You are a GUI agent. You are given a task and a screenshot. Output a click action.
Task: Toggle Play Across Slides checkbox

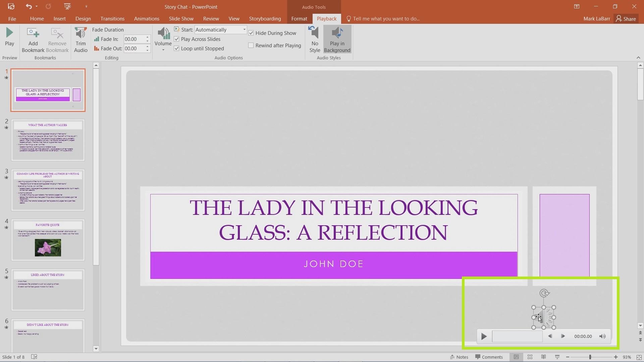pyautogui.click(x=177, y=39)
